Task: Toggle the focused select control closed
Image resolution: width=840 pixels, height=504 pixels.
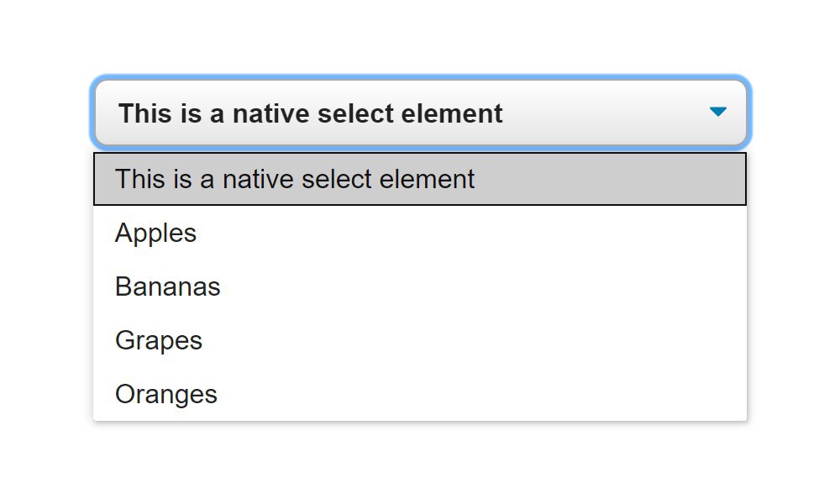Action: click(x=421, y=113)
